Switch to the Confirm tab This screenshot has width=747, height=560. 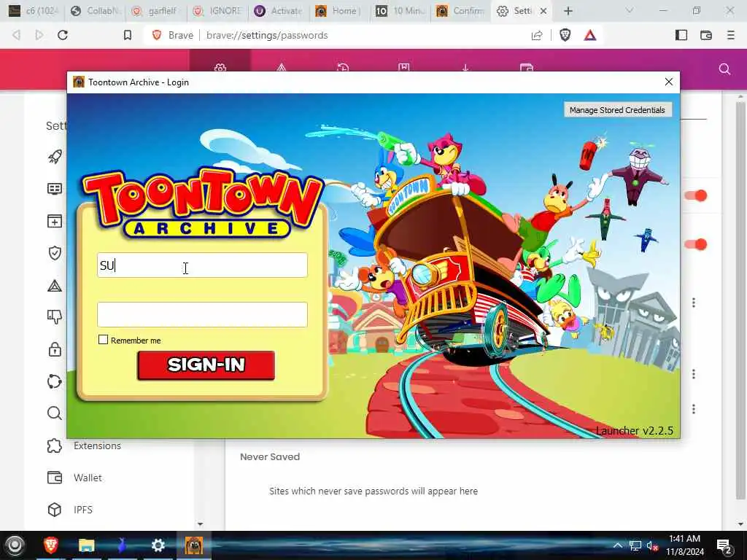462,11
